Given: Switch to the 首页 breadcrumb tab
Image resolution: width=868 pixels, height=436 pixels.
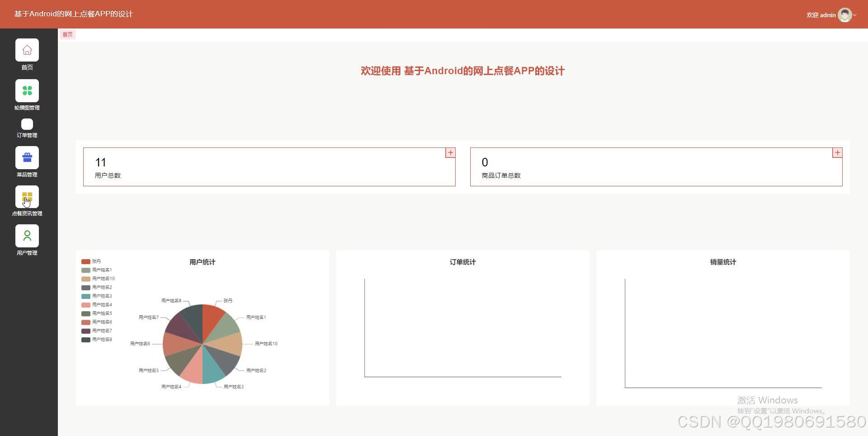Looking at the screenshot, I should coord(67,34).
